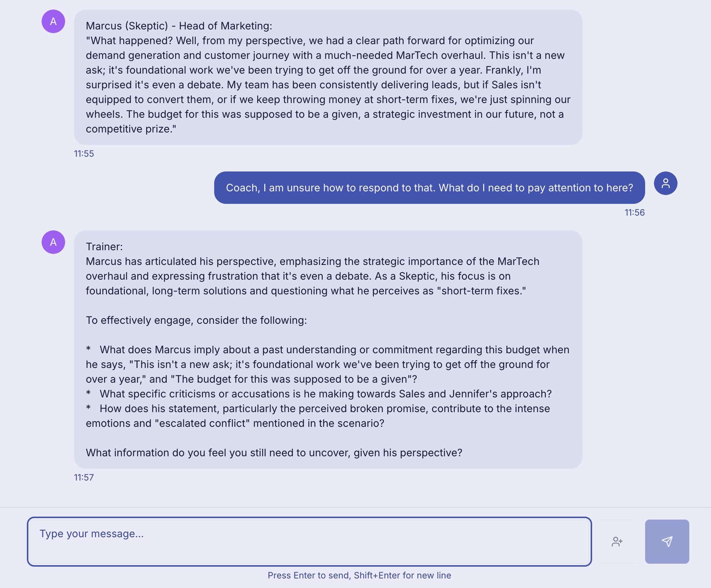Click the 11:56 timestamp below your message

pos(634,212)
